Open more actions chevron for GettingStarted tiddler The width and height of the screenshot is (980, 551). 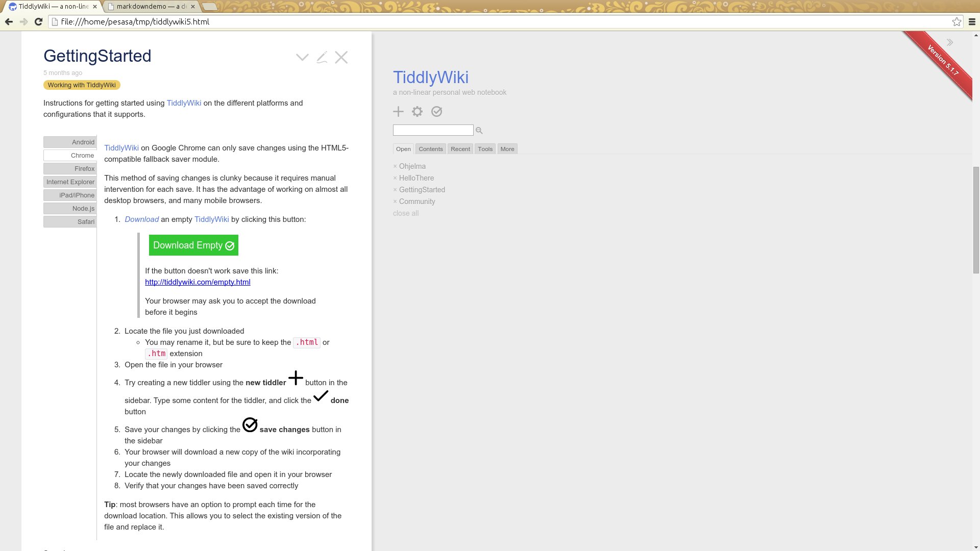tap(302, 57)
